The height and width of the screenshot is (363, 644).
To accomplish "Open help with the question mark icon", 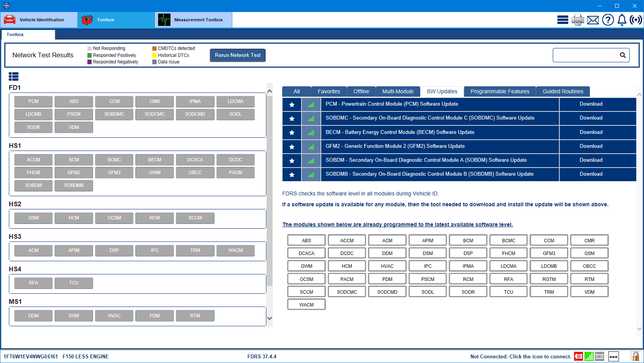I will click(608, 20).
